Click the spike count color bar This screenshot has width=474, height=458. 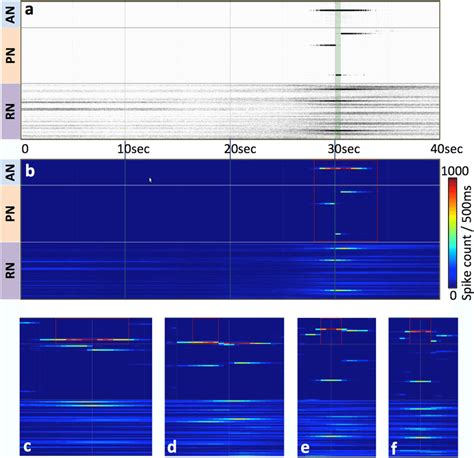pos(452,233)
